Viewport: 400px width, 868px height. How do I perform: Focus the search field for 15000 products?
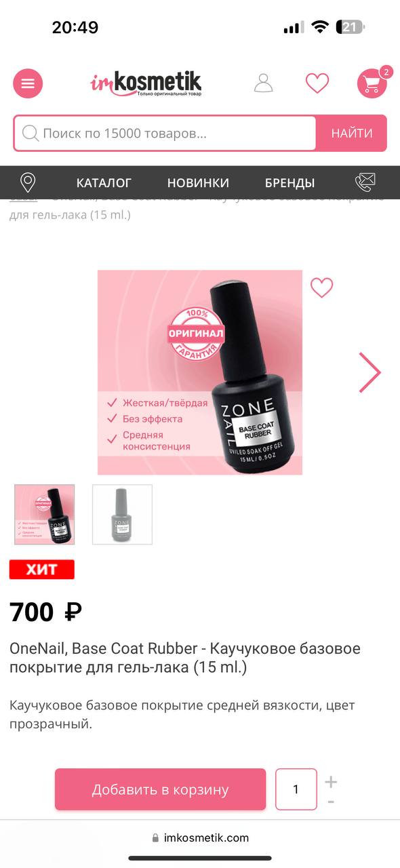click(165, 134)
